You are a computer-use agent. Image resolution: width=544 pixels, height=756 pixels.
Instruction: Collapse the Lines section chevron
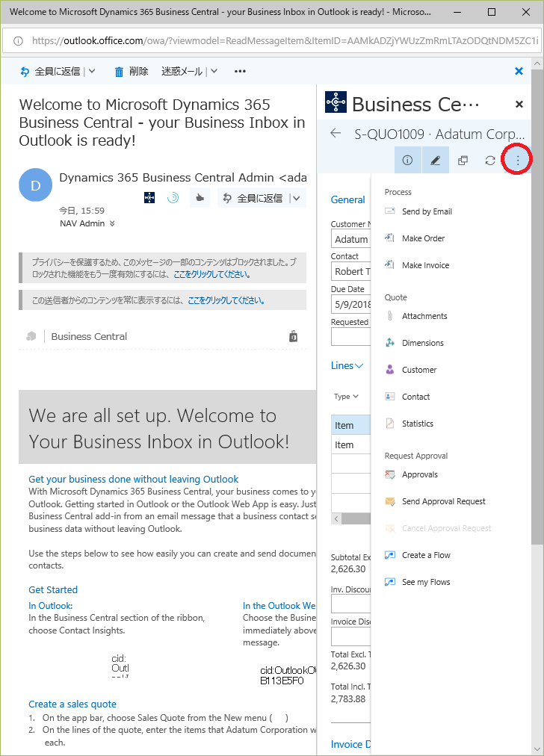pyautogui.click(x=359, y=366)
